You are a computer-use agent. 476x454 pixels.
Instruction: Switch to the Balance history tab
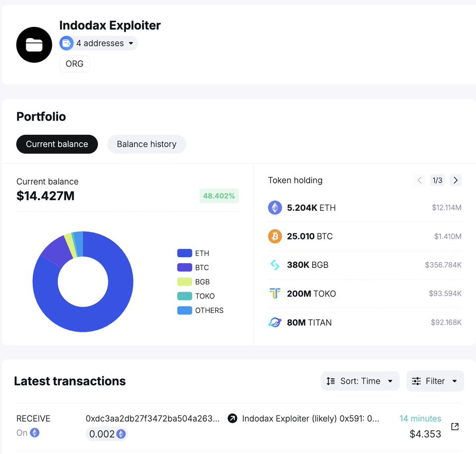click(147, 144)
